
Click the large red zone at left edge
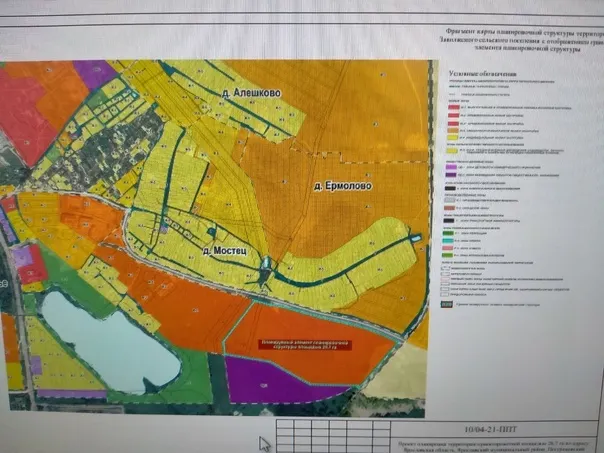[x=25, y=117]
